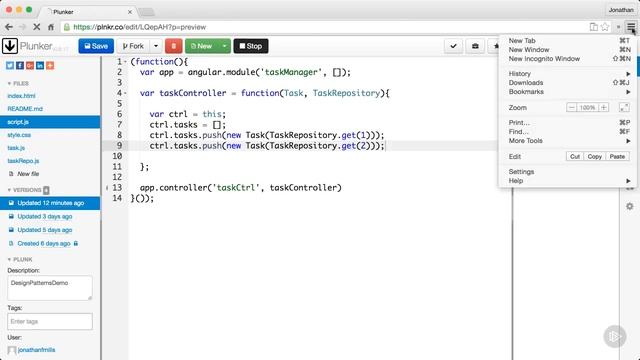Open Chrome Settings from the menu
This screenshot has height=360, width=640.
pos(569,171)
